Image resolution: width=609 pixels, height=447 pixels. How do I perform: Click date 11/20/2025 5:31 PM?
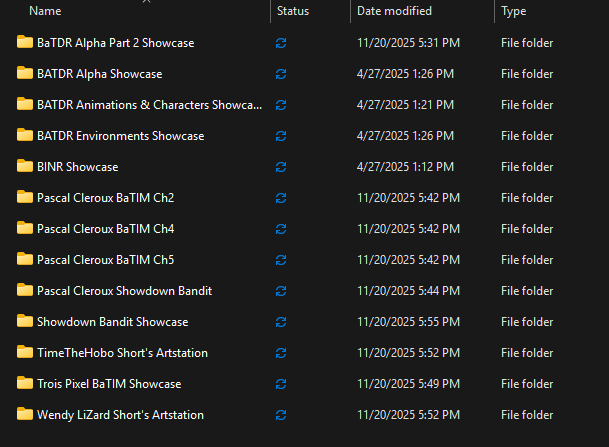408,43
